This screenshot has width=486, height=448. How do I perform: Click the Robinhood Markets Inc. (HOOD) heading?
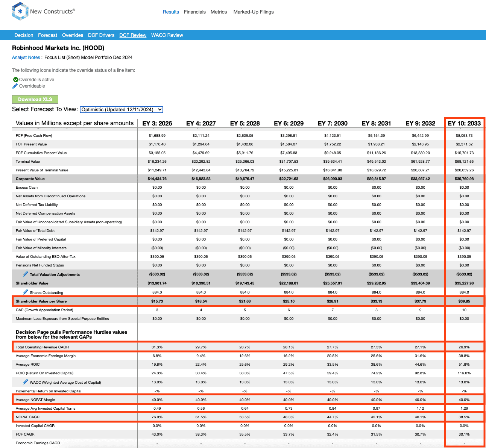[x=58, y=48]
